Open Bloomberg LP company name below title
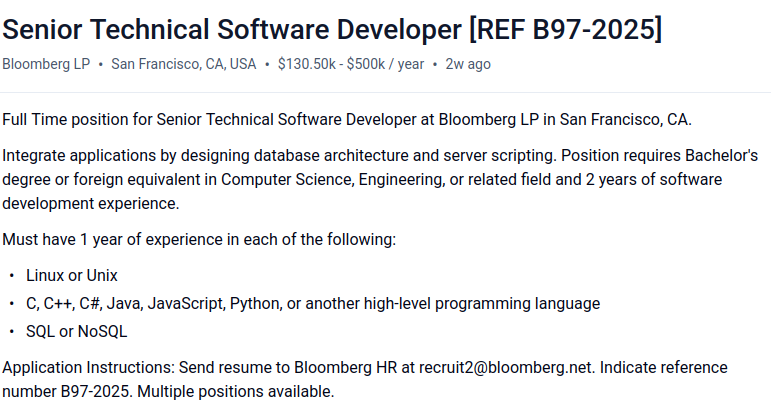The image size is (771, 407). 46,64
